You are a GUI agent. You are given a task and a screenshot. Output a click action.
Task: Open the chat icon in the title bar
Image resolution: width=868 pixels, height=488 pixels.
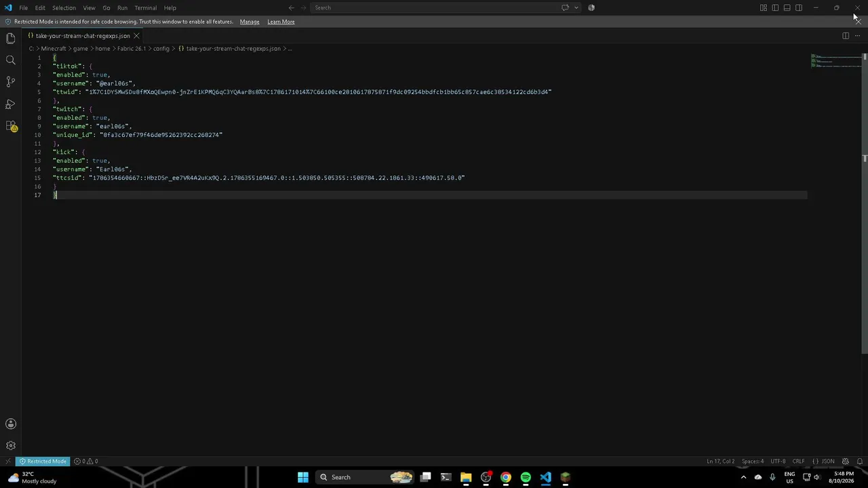pos(565,7)
